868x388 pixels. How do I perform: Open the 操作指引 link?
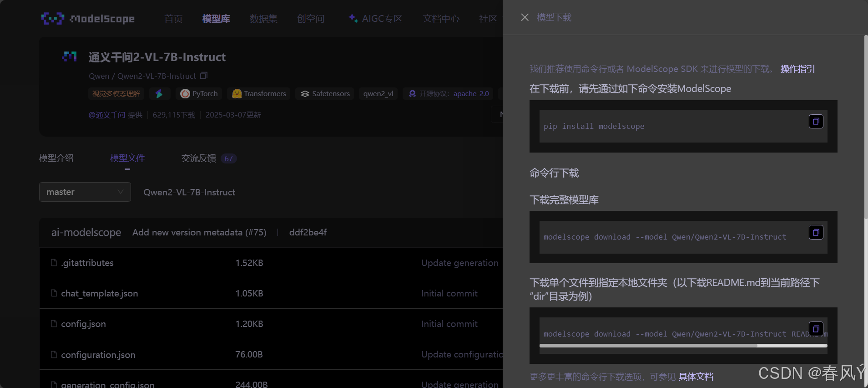pos(798,69)
